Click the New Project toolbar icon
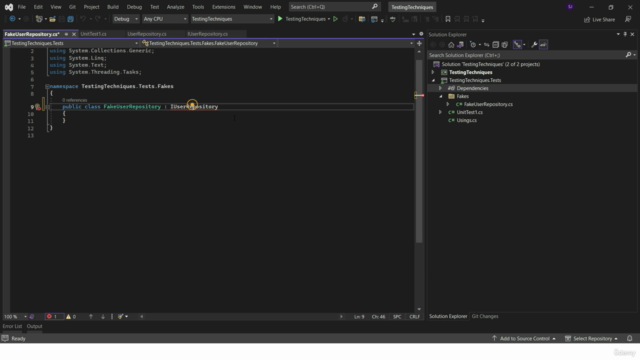Screen dimensions: 640x360 coord(39,19)
